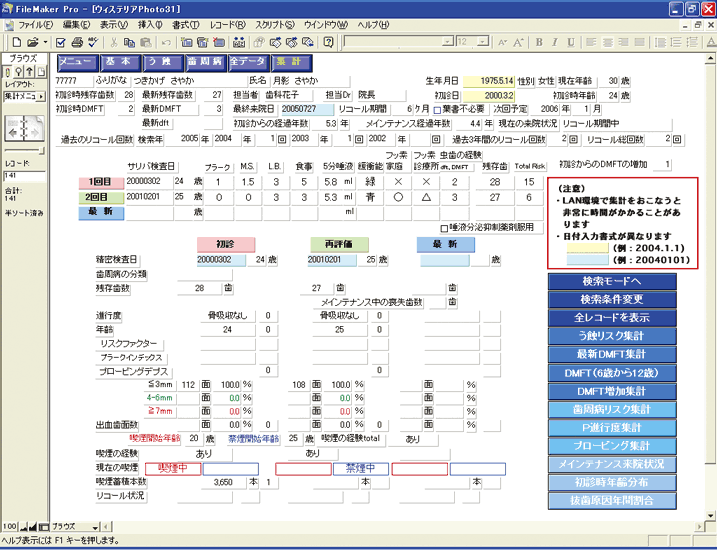The height and width of the screenshot is (550, 717).
Task: Open the レコード(R) menu
Action: (x=229, y=23)
